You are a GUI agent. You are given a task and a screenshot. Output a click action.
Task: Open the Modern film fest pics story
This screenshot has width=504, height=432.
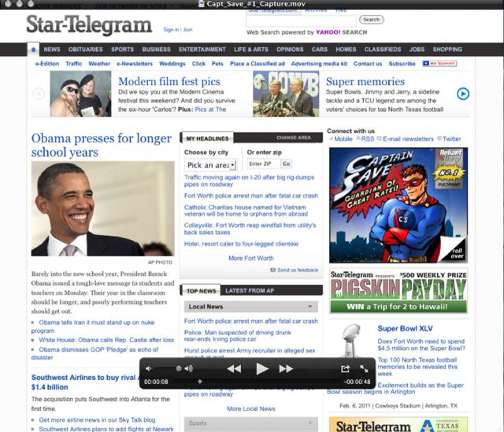click(x=169, y=82)
